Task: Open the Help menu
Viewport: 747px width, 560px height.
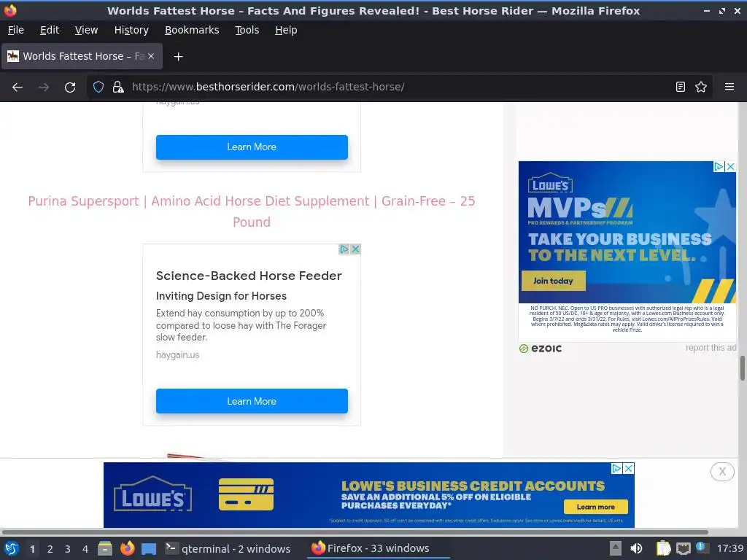Action: 286,30
